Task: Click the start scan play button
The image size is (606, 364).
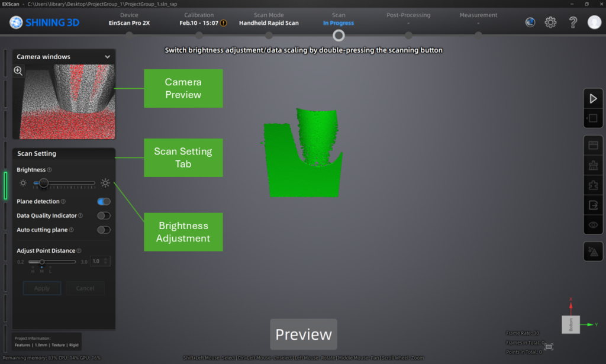Action: pyautogui.click(x=593, y=99)
